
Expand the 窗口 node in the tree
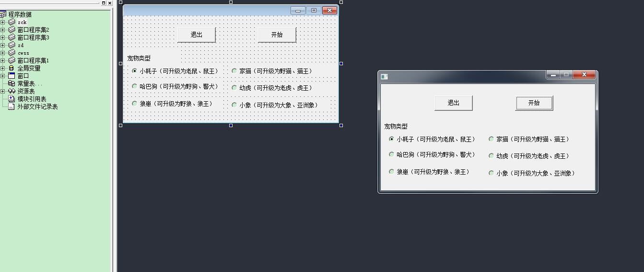coord(3,76)
